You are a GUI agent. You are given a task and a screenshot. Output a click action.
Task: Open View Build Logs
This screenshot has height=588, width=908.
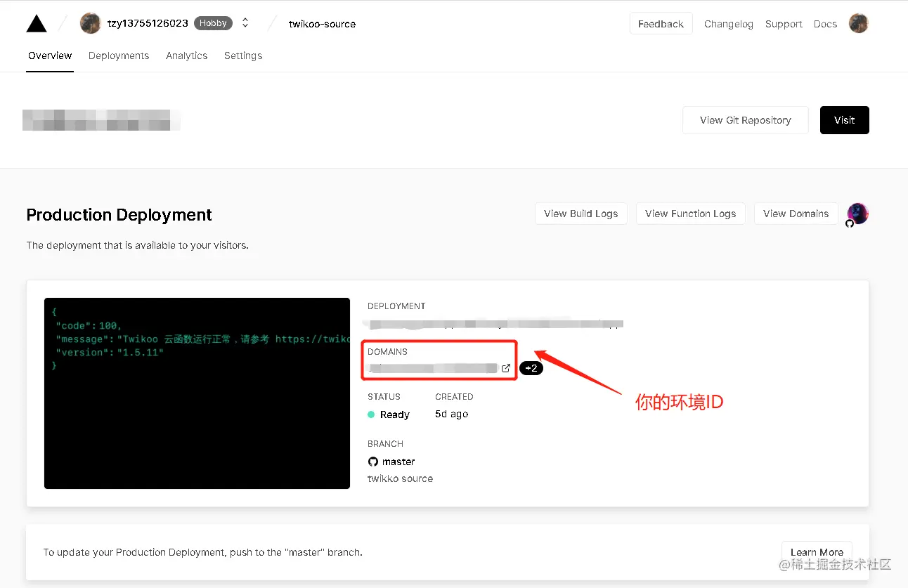pyautogui.click(x=581, y=214)
